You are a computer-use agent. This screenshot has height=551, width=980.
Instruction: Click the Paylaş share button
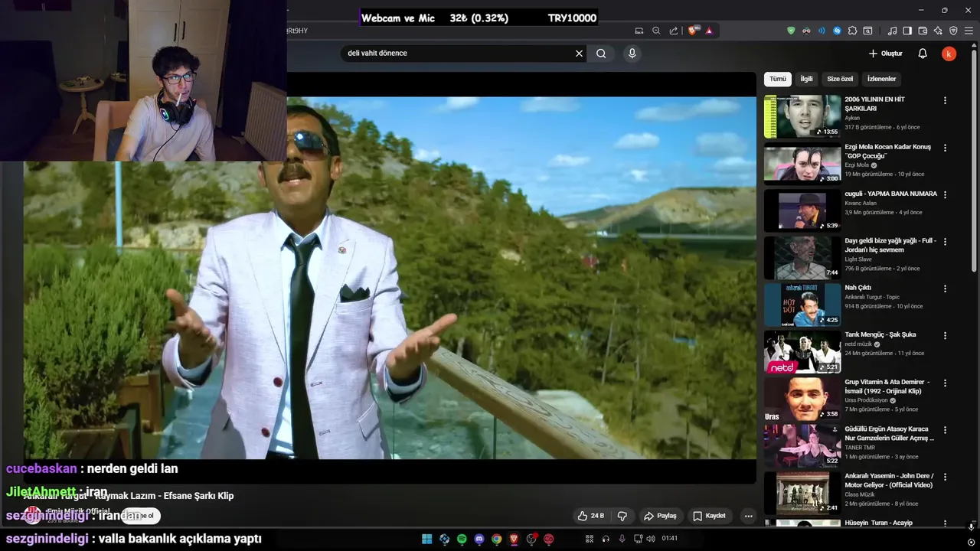pyautogui.click(x=660, y=516)
